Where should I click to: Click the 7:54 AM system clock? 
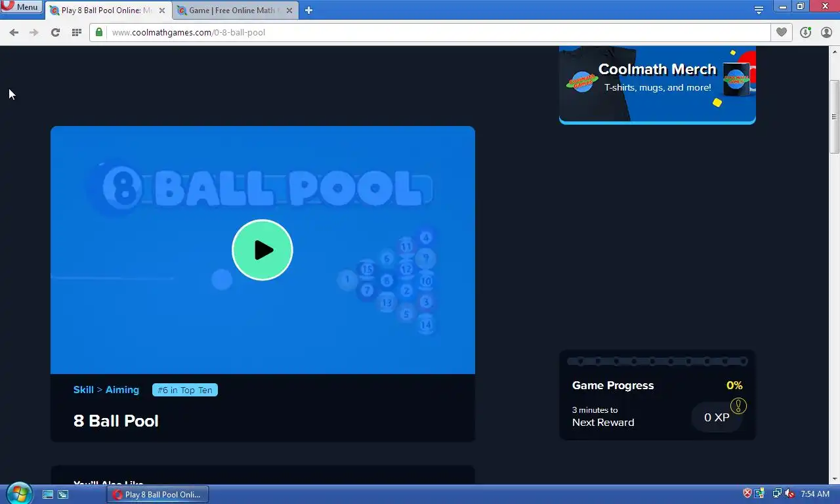tap(815, 494)
